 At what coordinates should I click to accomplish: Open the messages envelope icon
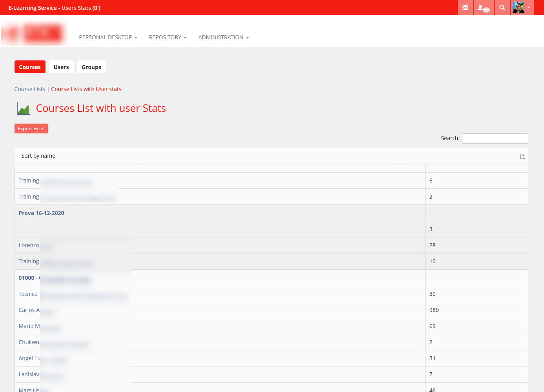465,8
